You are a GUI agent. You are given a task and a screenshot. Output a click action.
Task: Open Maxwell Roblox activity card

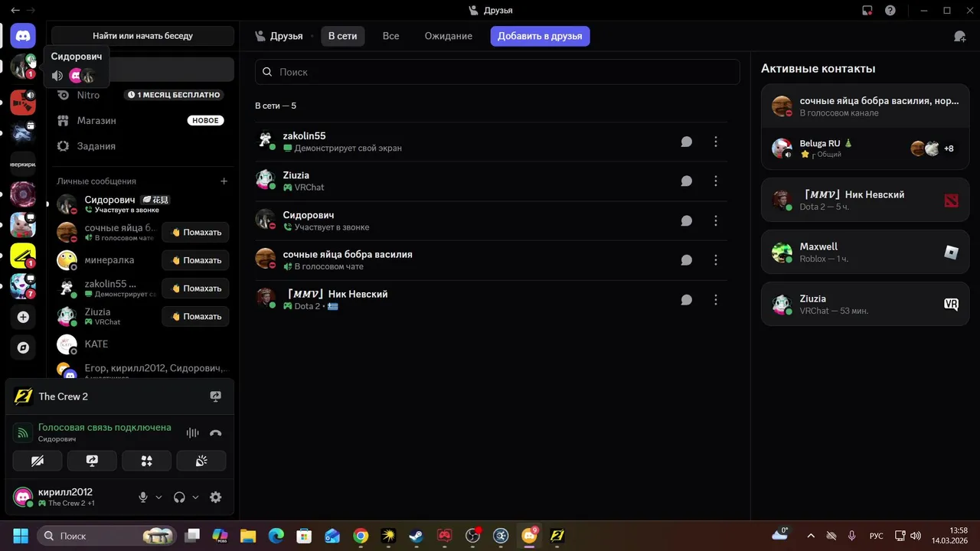point(865,253)
